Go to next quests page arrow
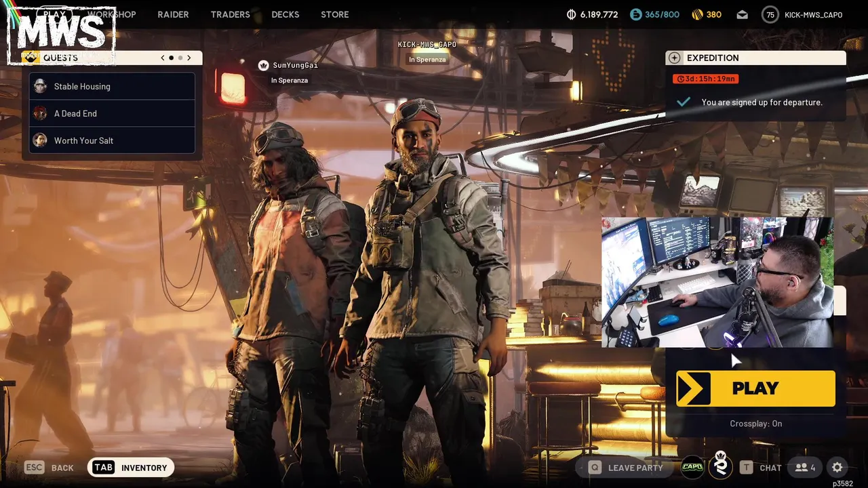Image resolution: width=868 pixels, height=488 pixels. point(189,58)
